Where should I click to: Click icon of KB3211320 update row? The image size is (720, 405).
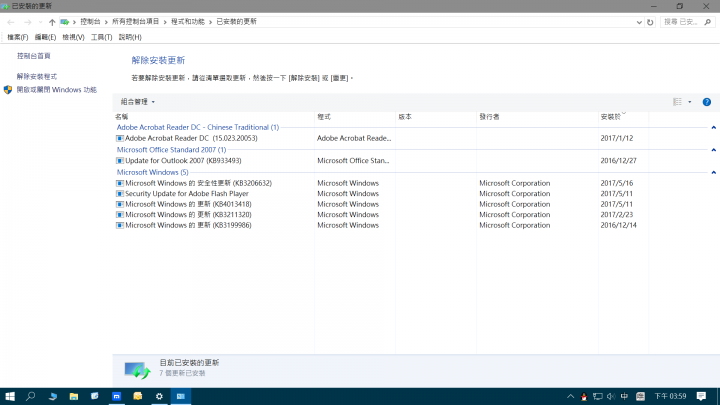coord(120,215)
